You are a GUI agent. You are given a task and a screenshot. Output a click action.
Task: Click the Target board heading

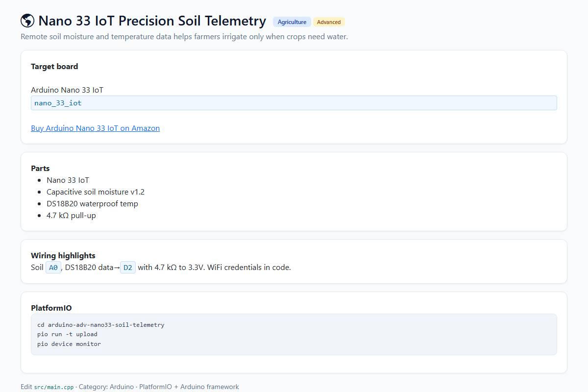pyautogui.click(x=54, y=66)
